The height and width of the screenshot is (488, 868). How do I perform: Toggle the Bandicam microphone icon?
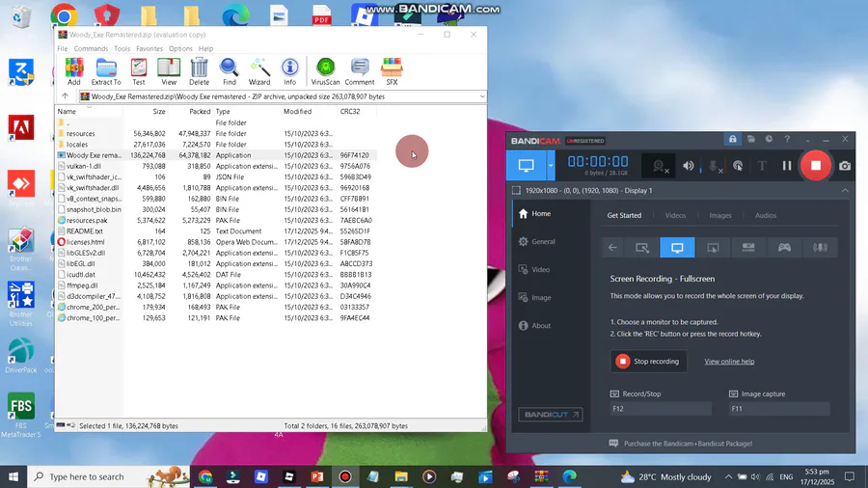pyautogui.click(x=714, y=166)
